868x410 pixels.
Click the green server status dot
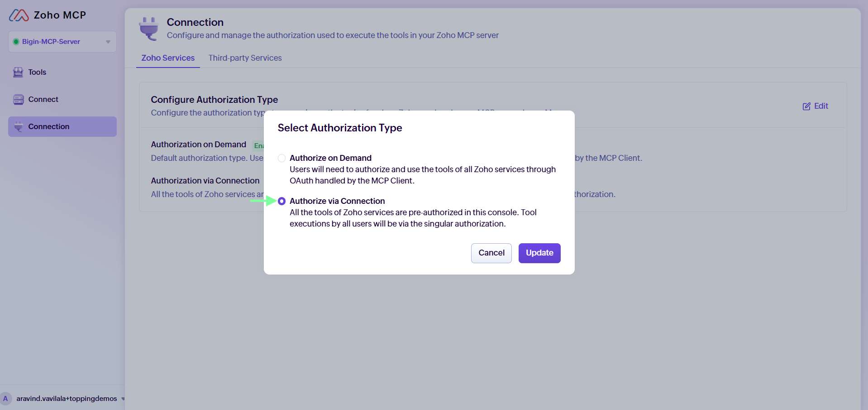pyautogui.click(x=16, y=42)
